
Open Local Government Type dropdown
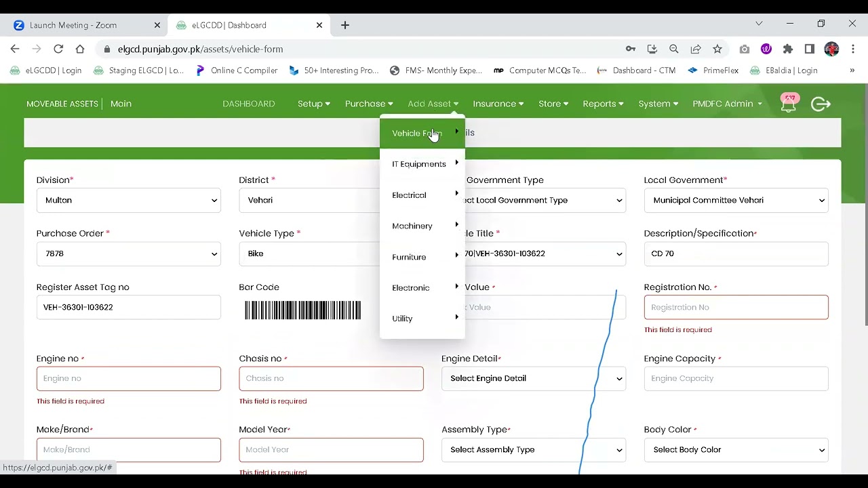545,200
